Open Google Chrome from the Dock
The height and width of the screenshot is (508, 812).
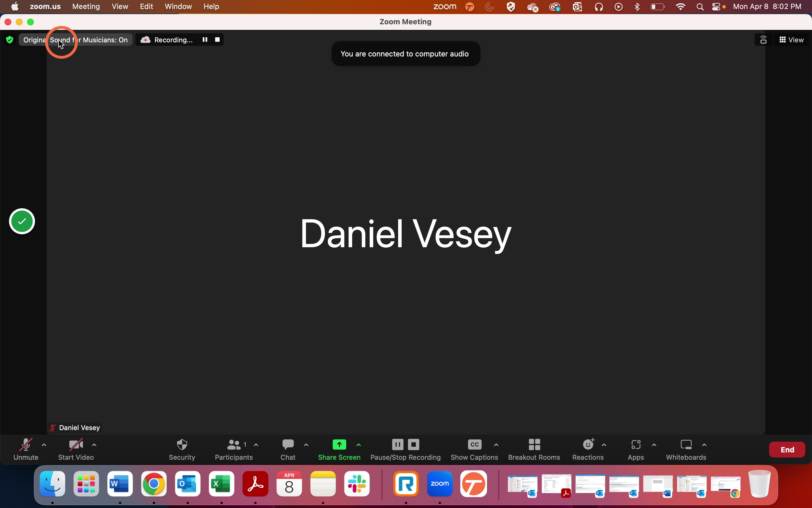point(154,484)
